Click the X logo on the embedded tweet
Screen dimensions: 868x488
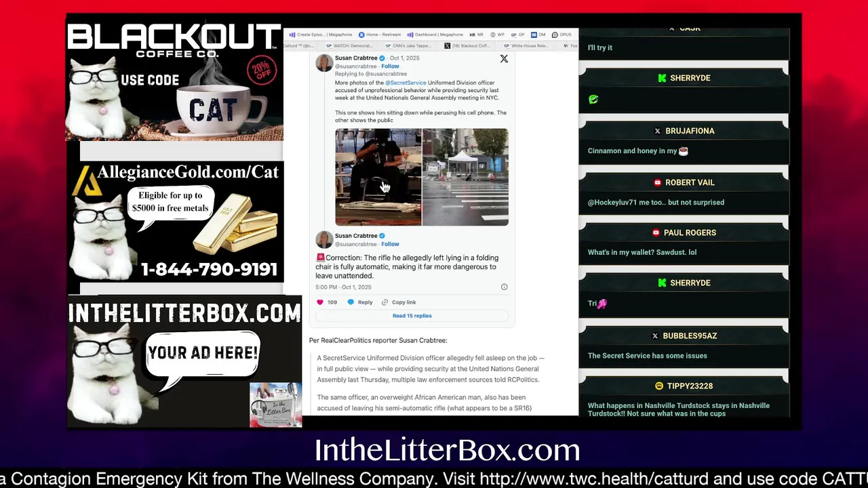point(504,59)
